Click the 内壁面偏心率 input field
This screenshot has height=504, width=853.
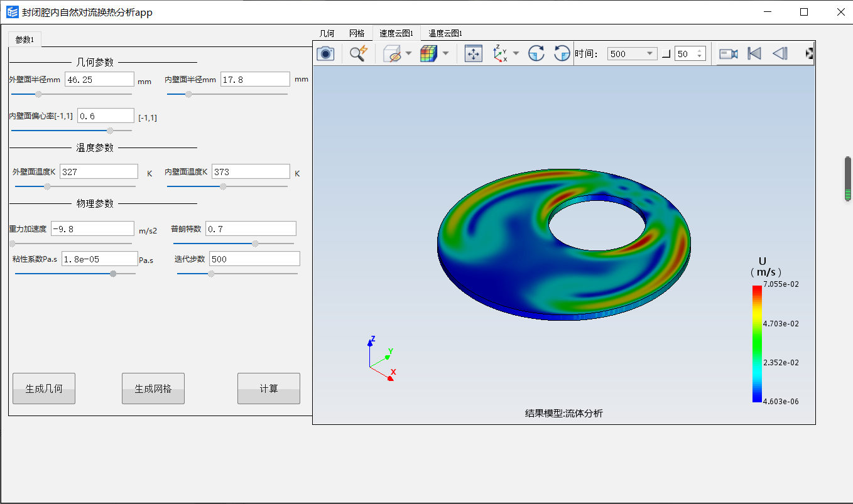point(106,115)
